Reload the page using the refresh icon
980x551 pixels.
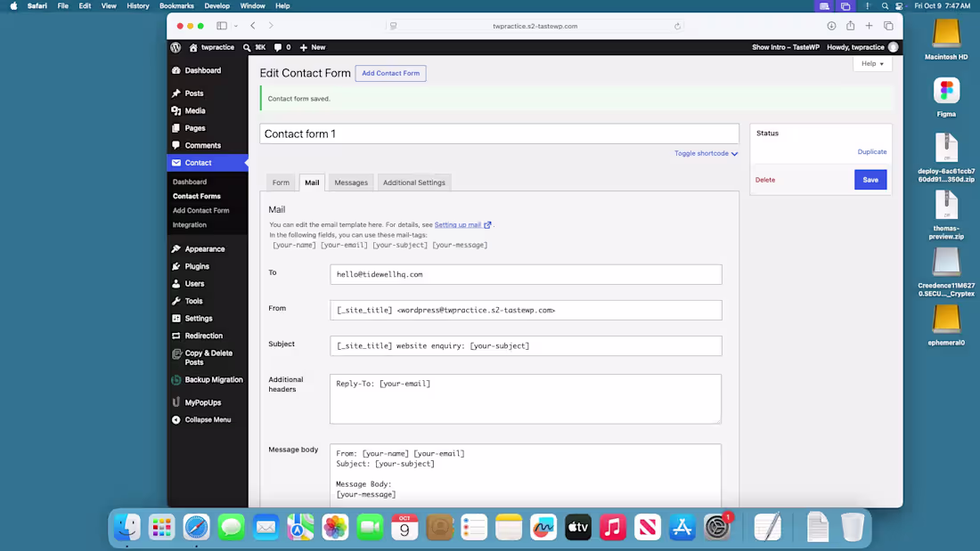pyautogui.click(x=677, y=26)
